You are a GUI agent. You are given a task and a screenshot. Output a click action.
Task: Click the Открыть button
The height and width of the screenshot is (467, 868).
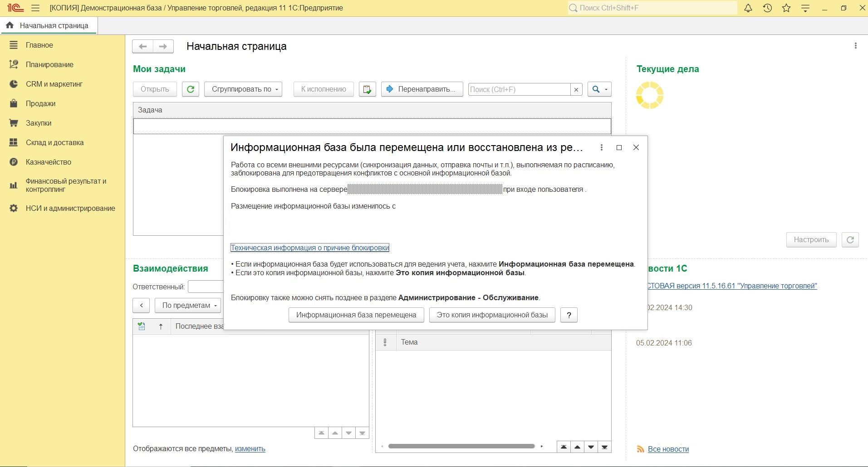click(155, 89)
